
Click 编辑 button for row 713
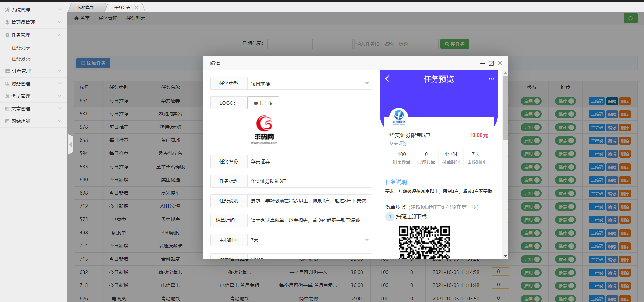pyautogui.click(x=612, y=286)
